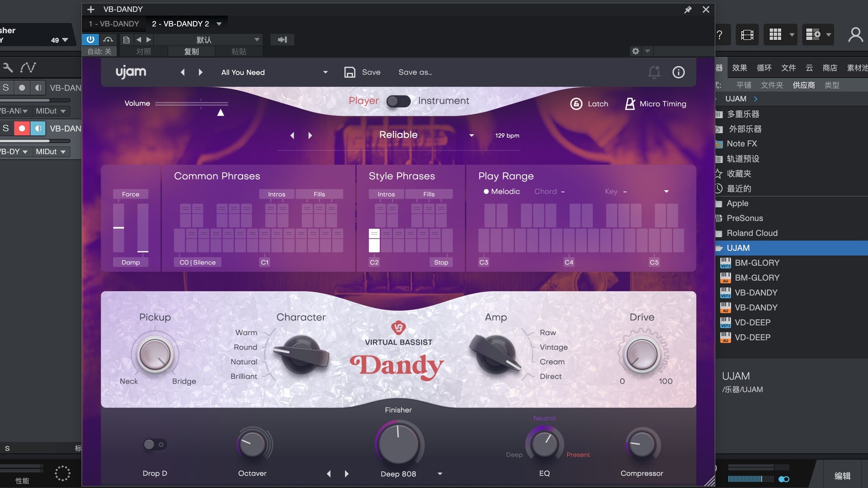Click the plus icon left of VB-DANDY title

click(91, 9)
